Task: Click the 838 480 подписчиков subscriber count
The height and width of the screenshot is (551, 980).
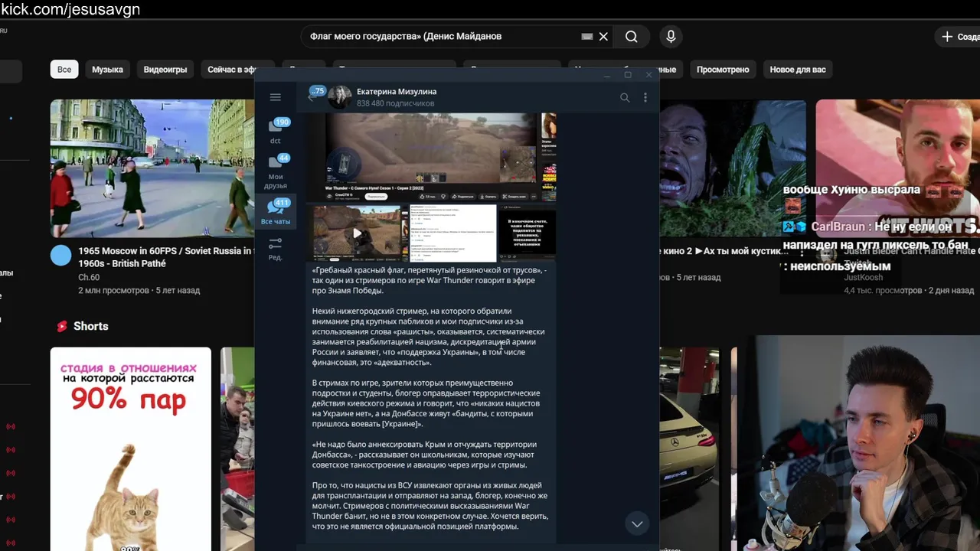Action: 395,103
